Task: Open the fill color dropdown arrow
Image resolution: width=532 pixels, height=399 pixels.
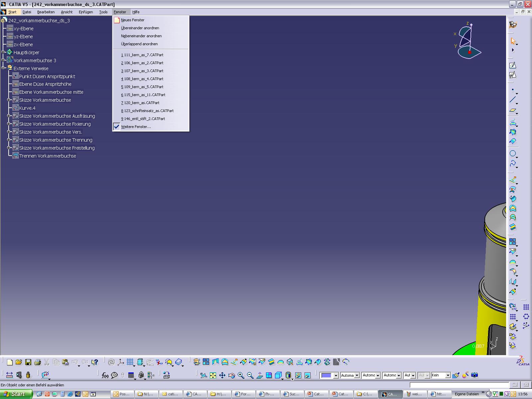Action: click(x=336, y=375)
